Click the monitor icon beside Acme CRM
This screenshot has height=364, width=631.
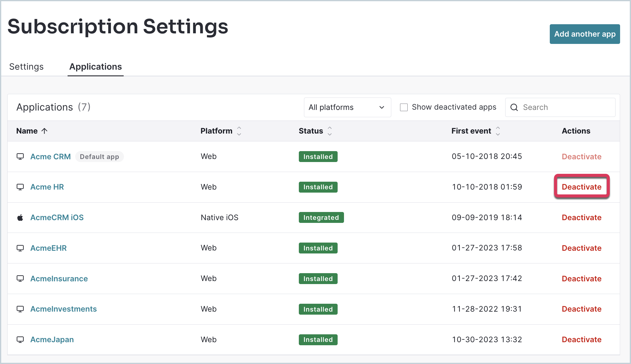click(20, 157)
